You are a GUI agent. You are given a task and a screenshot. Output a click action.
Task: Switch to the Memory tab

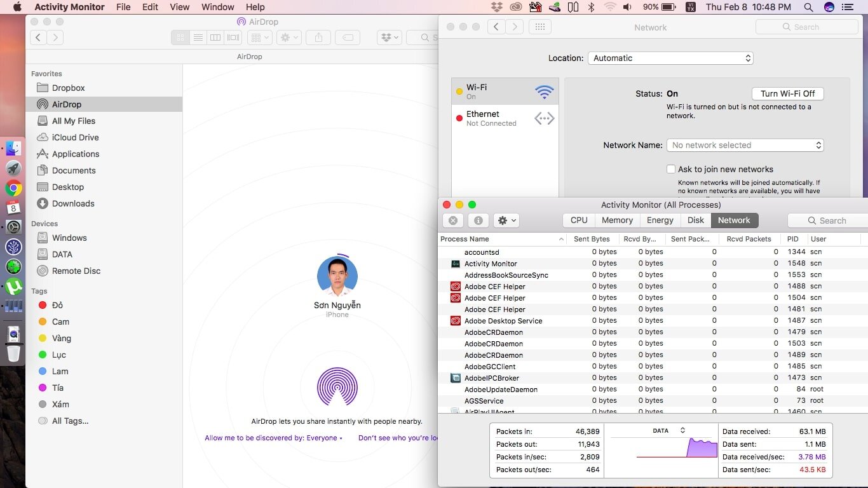pyautogui.click(x=617, y=220)
